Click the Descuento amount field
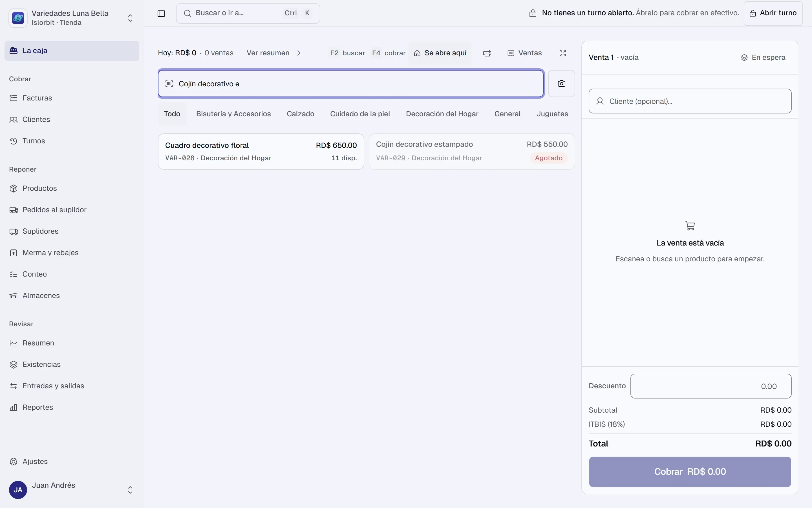 (711, 386)
